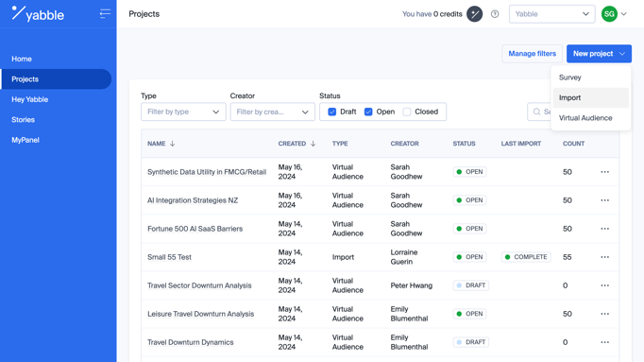
Task: Click the TYPE column header
Action: (340, 144)
